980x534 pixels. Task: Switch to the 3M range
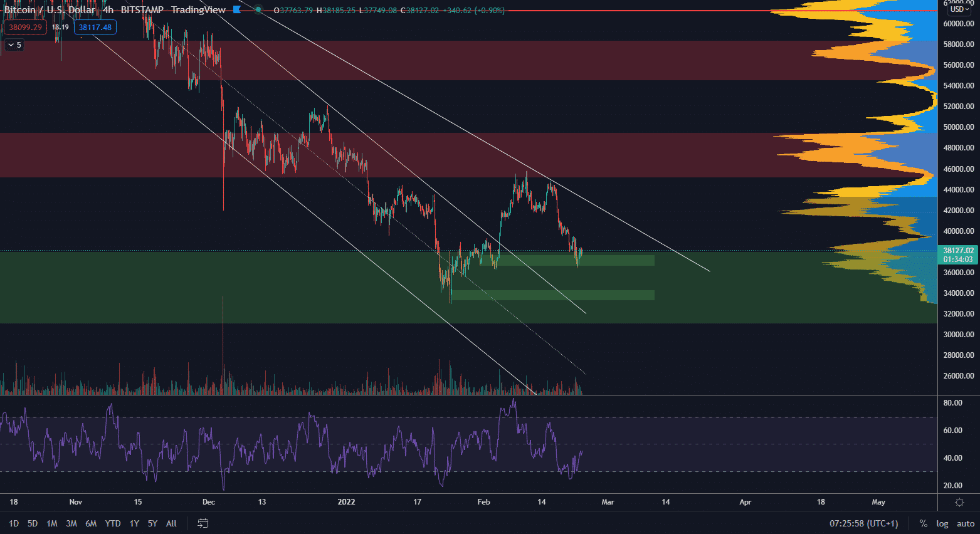click(x=71, y=523)
